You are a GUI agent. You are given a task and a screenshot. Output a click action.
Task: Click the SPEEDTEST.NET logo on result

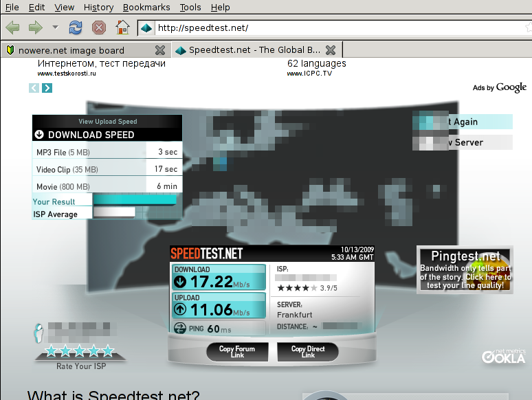206,254
